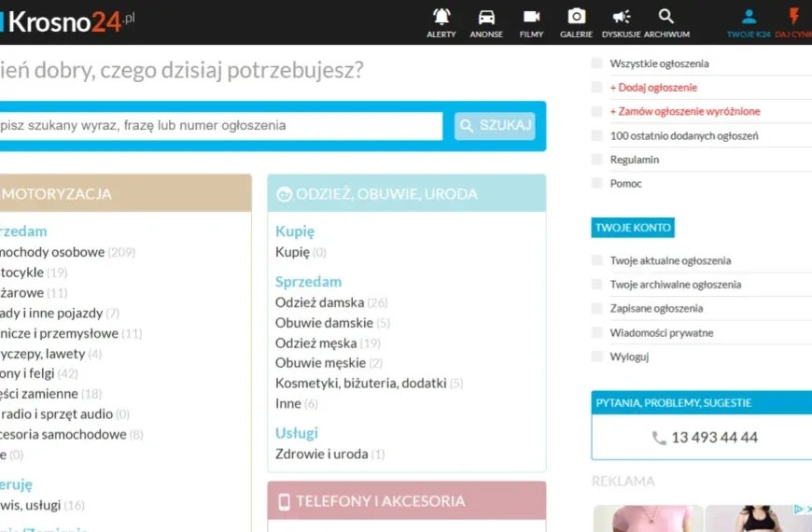The width and height of the screenshot is (812, 532).
Task: Open the Anonse car icon
Action: (x=486, y=17)
